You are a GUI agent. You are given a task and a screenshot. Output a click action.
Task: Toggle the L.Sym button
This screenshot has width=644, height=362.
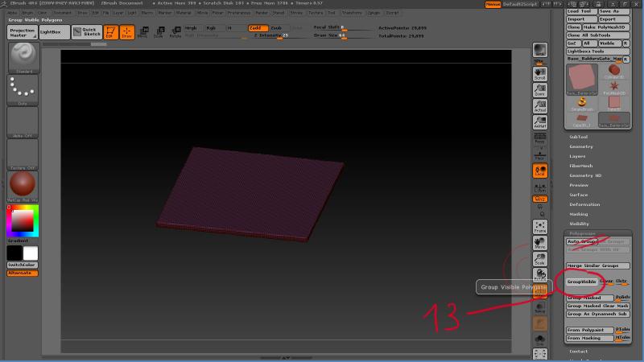pyautogui.click(x=539, y=187)
